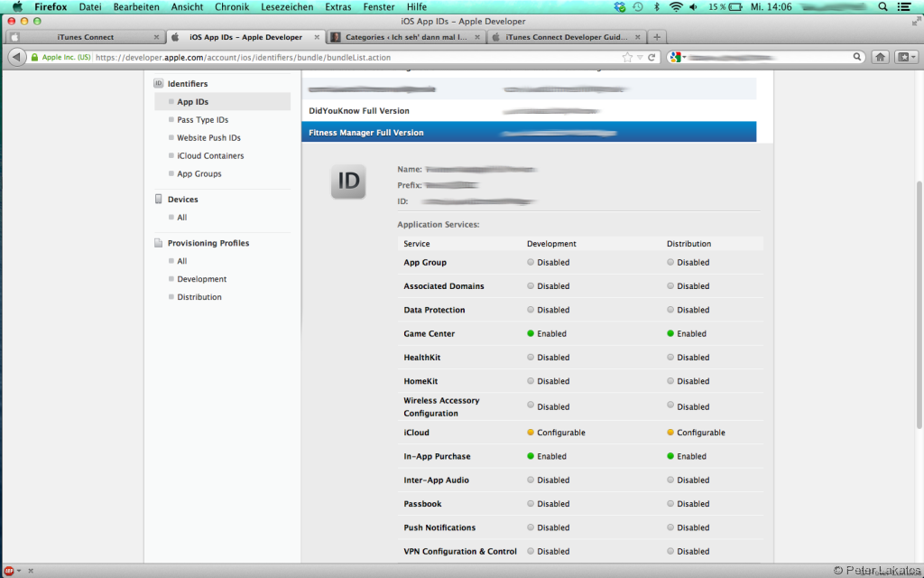The image size is (924, 578).
Task: Open Pass Type IDs in sidebar
Action: pos(202,120)
